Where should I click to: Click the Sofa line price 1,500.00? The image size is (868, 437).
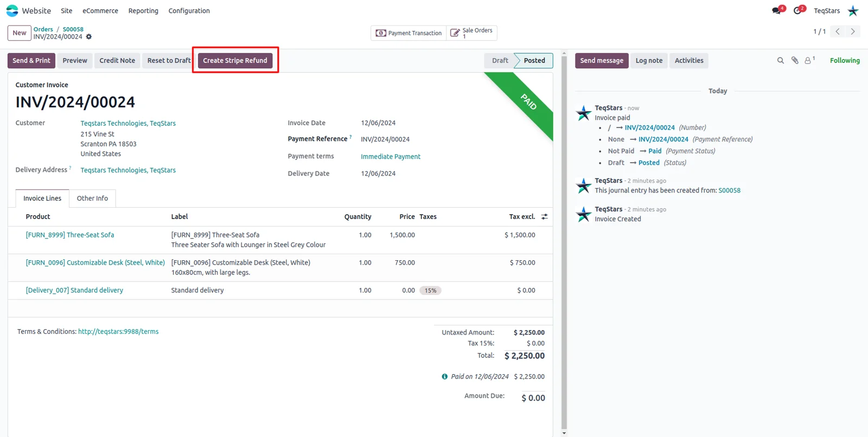pos(402,235)
